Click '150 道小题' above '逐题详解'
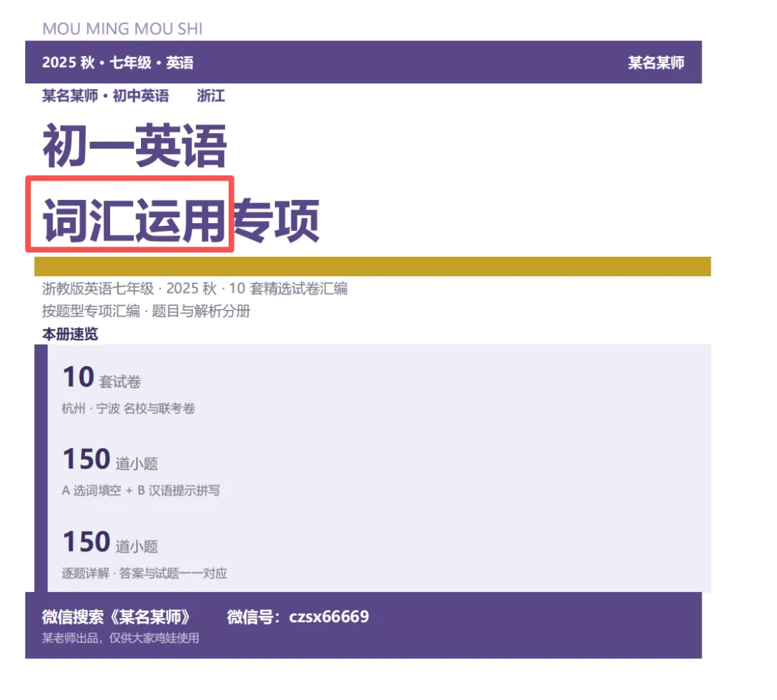Screen dimensions: 777x700 [x=110, y=542]
